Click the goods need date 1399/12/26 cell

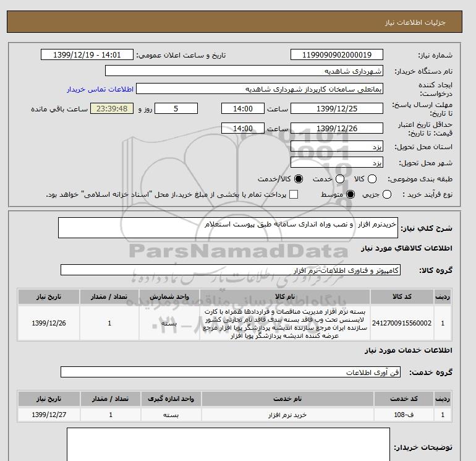[x=49, y=323]
